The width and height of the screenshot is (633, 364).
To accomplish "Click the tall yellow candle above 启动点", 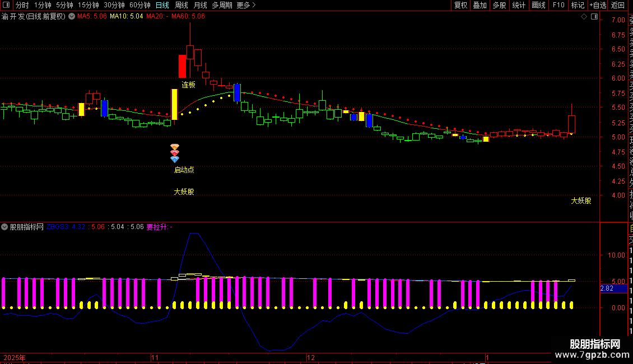I will coord(174,105).
